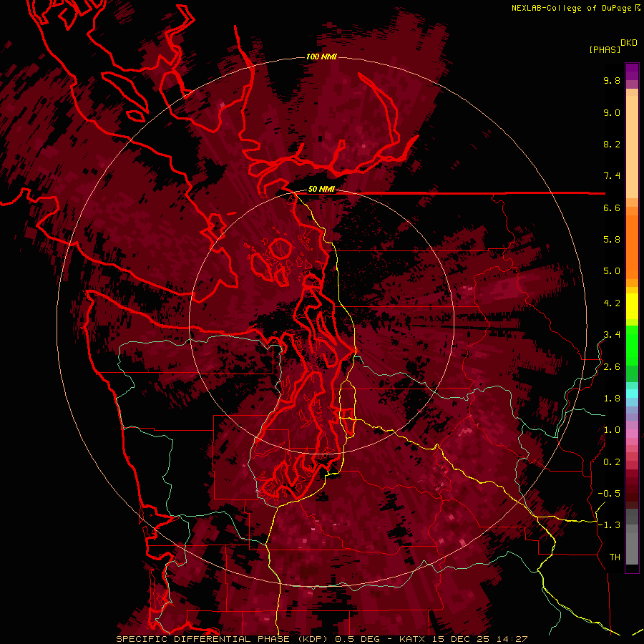Image resolution: width=644 pixels, height=644 pixels.
Task: Click the 50 NMI range ring label
Action: [x=321, y=190]
